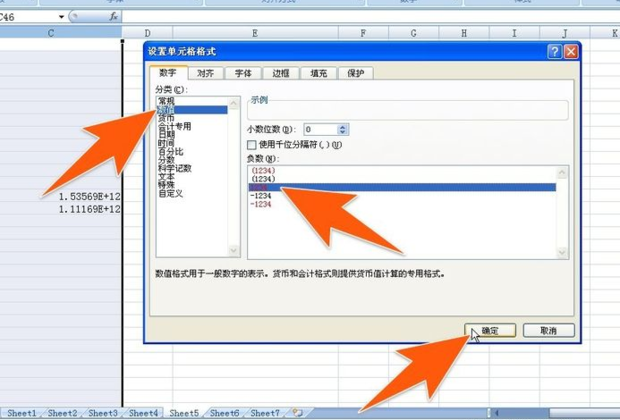
Task: Click the horizontal scrollbar left arrow
Action: pos(497,413)
